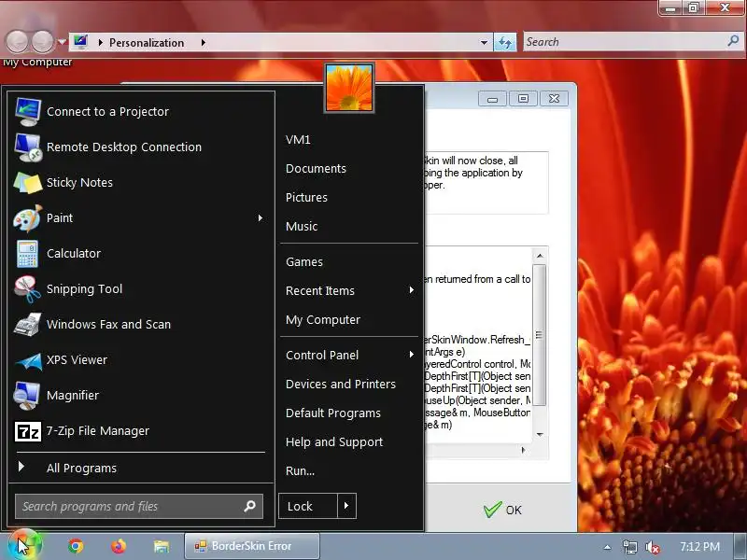The height and width of the screenshot is (560, 747).
Task: Open address bar history dropdown
Action: (x=484, y=42)
